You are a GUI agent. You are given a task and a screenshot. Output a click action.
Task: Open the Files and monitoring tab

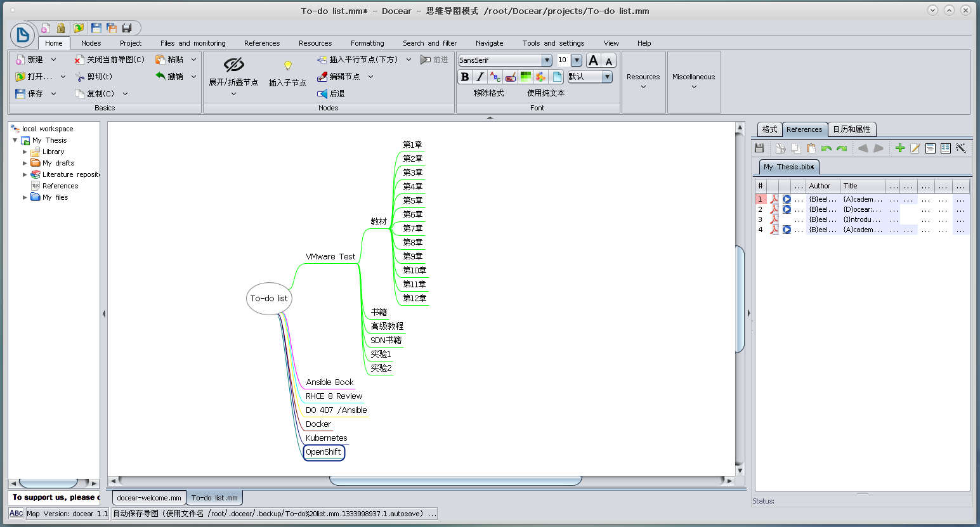point(193,43)
